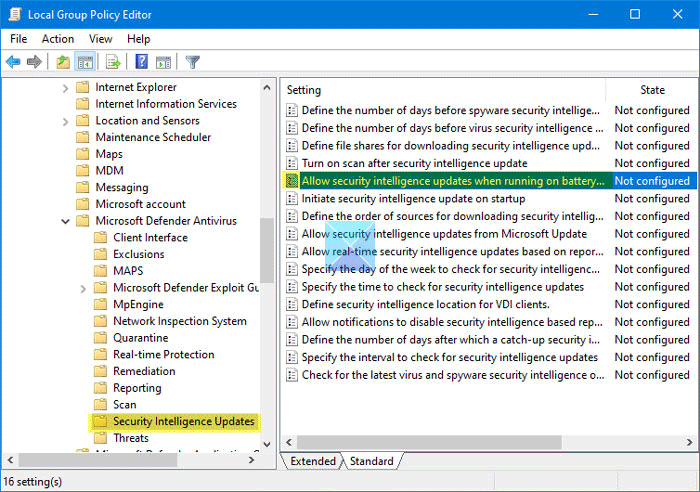Collapse the Microsoft Defender Antivirus node
Viewport: 700px width, 492px height.
point(65,221)
